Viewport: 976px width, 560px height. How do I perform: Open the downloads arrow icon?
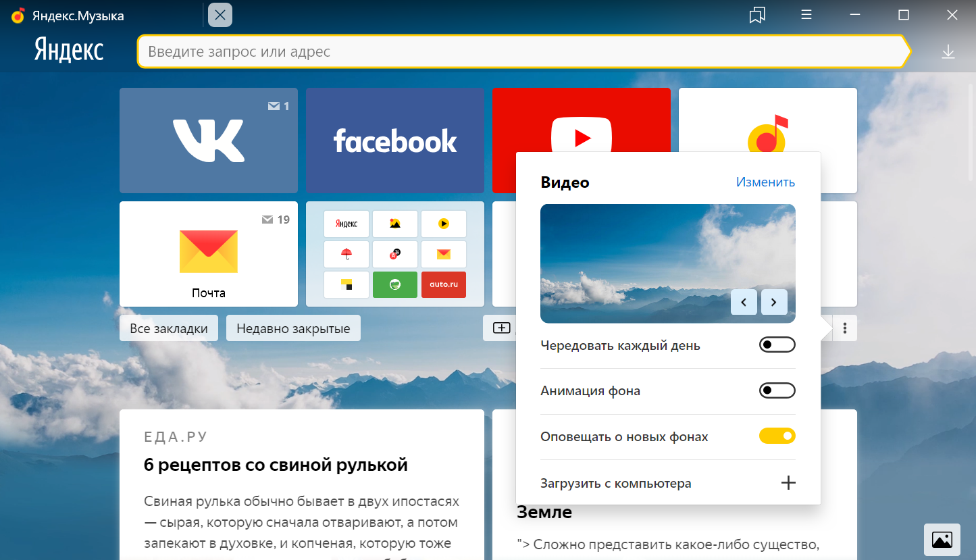click(948, 52)
